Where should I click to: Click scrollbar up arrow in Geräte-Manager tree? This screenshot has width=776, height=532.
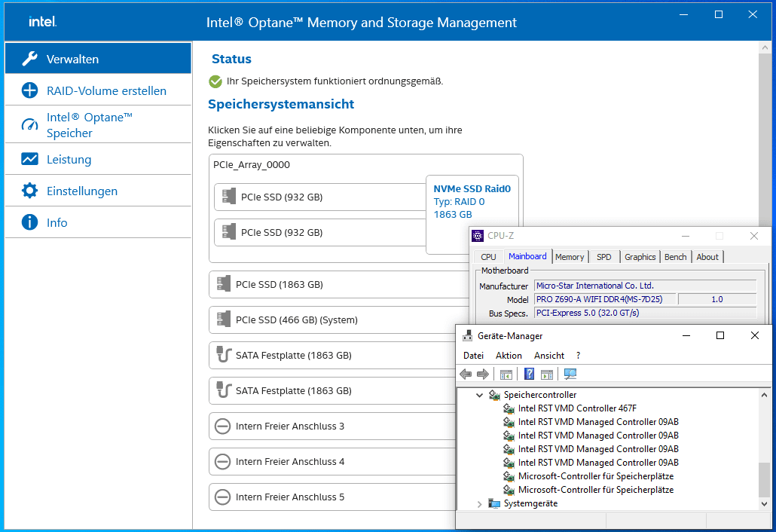pyautogui.click(x=764, y=395)
